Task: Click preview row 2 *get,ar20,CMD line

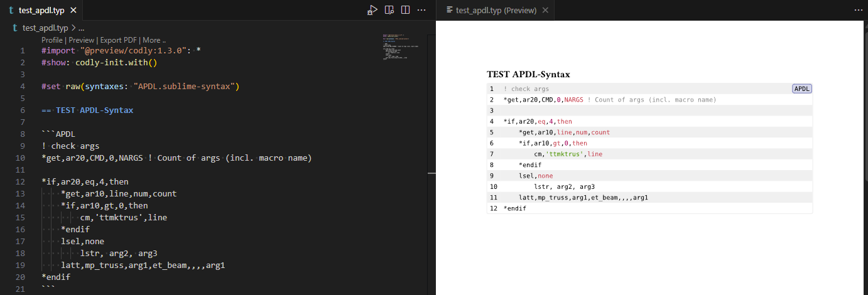Action: (x=650, y=100)
